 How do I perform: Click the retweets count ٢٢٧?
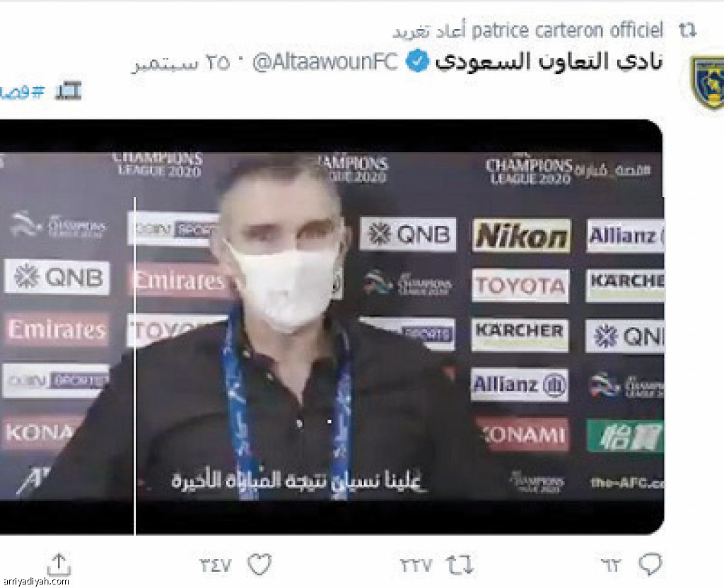pyautogui.click(x=416, y=565)
